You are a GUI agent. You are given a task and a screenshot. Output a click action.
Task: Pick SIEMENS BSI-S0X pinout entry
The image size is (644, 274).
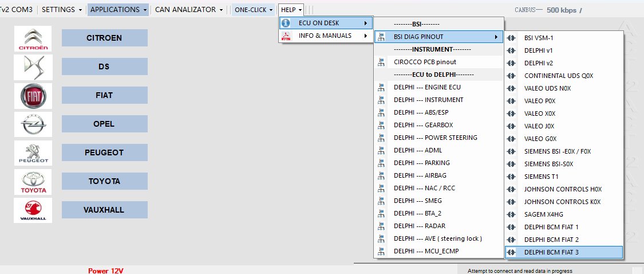click(564, 164)
